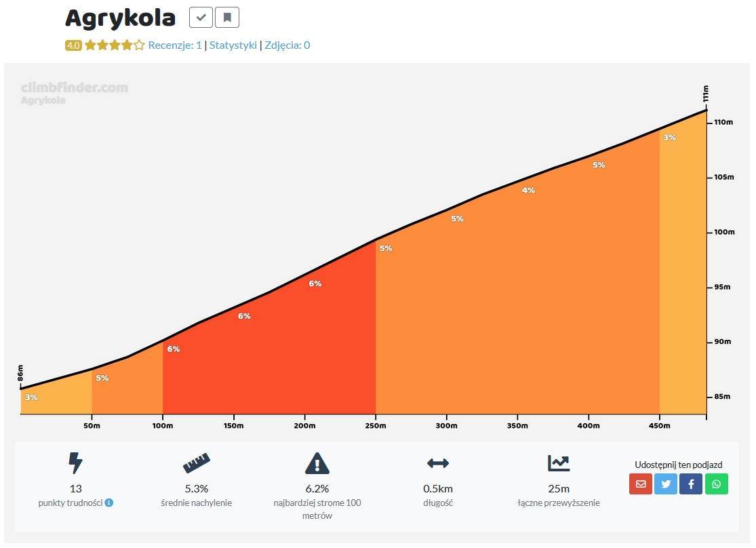This screenshot has height=548, width=756.
Task: Bookmark the Agrykola climb
Action: point(227,18)
